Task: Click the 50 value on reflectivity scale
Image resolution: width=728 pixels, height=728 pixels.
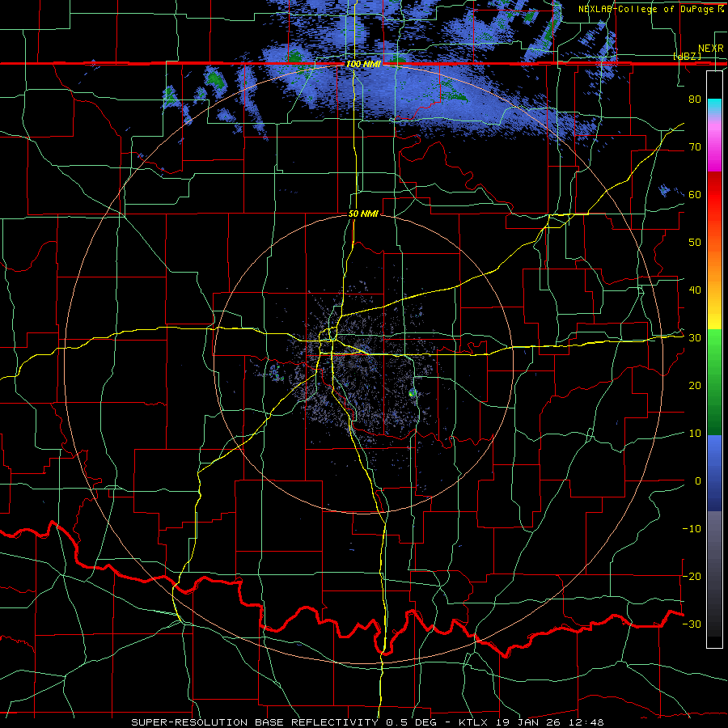Action: tap(695, 243)
